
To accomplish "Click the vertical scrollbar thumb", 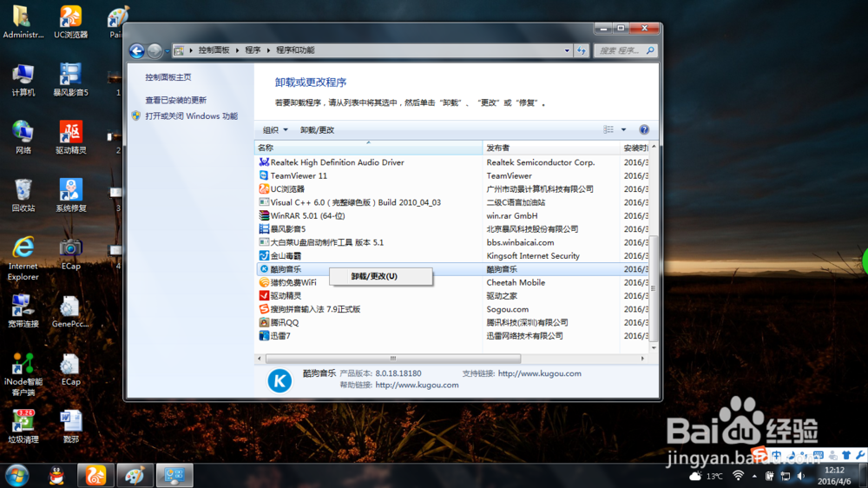I will pyautogui.click(x=654, y=288).
